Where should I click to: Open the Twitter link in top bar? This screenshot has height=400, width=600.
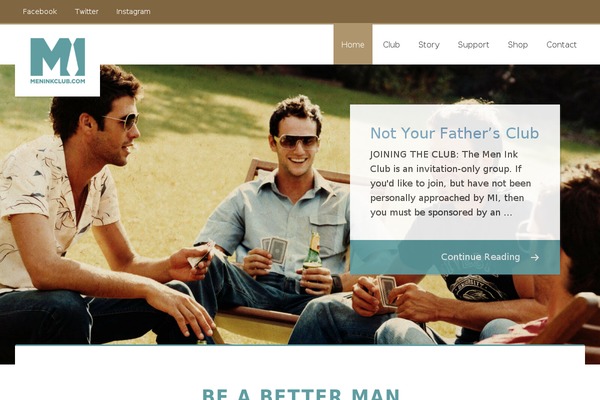tap(86, 11)
